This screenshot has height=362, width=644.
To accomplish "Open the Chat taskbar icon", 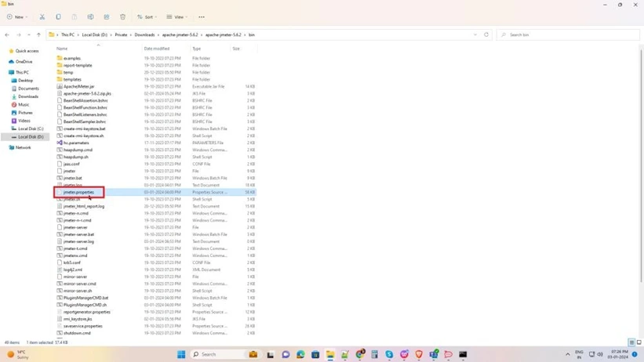I will 286,354.
